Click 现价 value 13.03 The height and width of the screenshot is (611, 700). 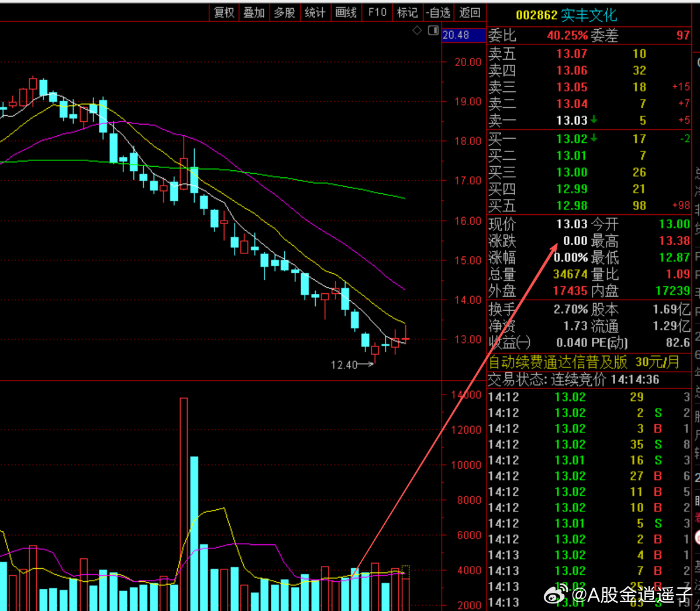coord(571,224)
